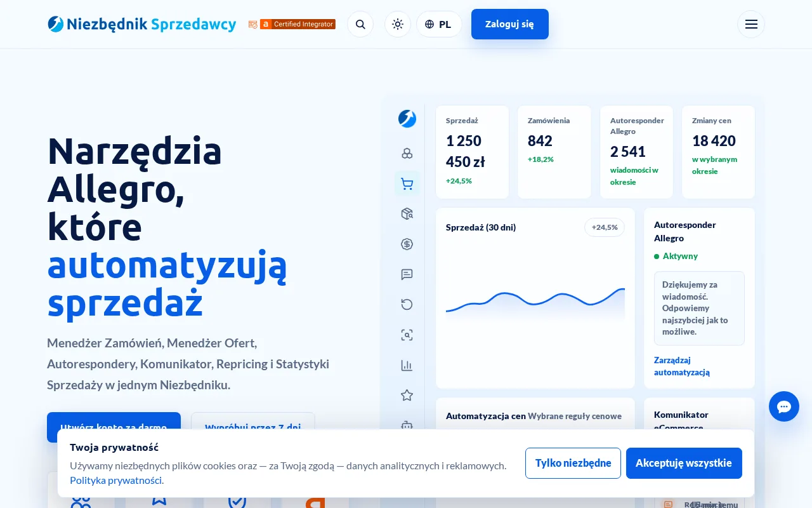Open the PL language selector

coord(439,24)
